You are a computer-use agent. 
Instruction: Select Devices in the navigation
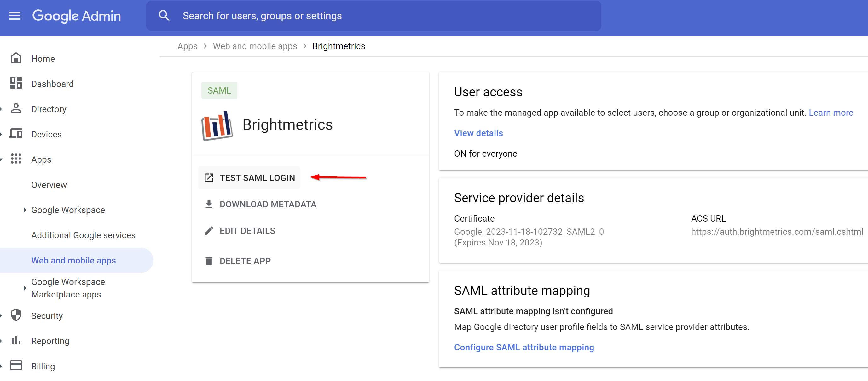point(46,135)
